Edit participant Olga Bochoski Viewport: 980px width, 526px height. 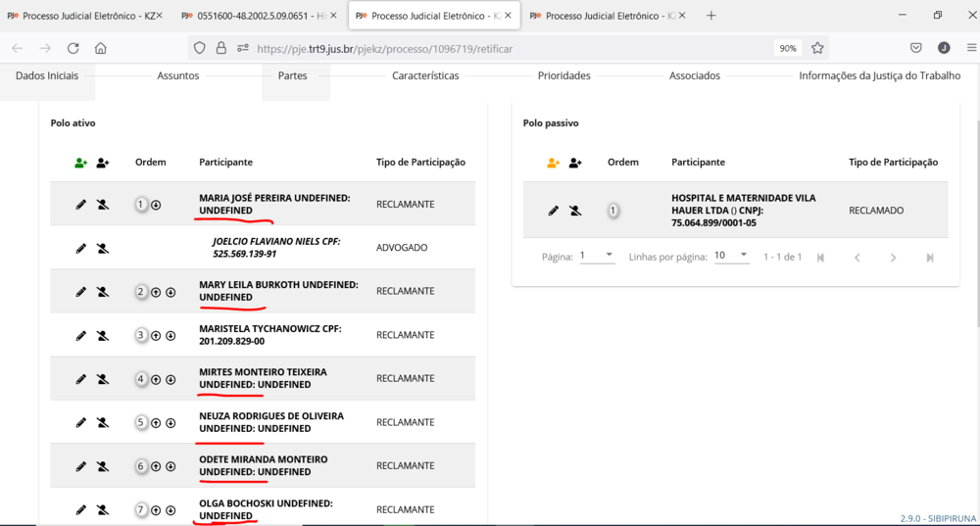click(80, 510)
